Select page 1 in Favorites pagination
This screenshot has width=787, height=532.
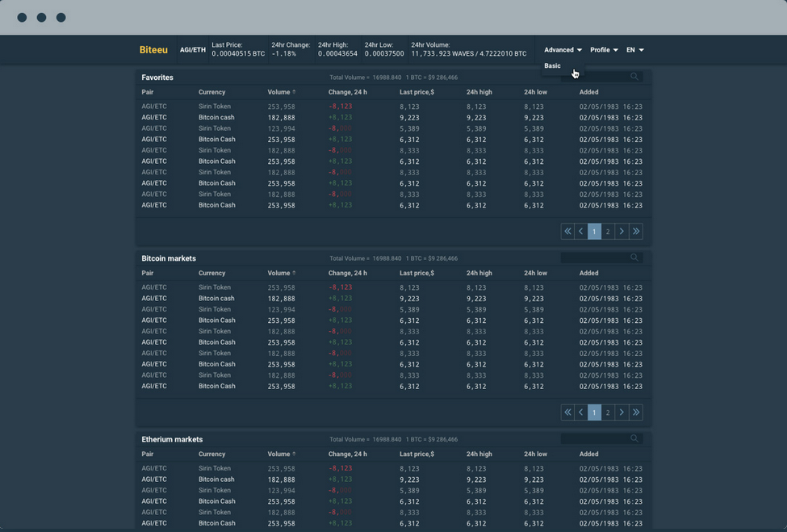[594, 232]
